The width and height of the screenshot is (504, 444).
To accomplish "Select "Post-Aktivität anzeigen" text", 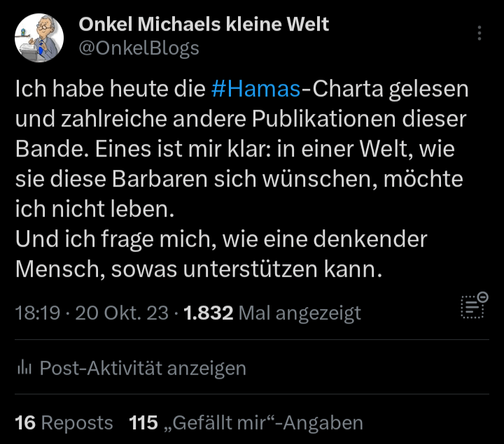I will [x=143, y=368].
